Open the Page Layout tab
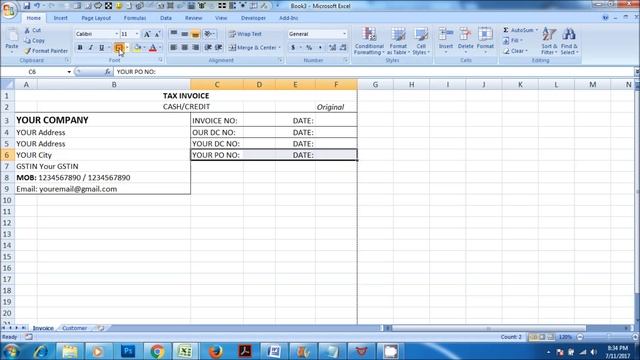This screenshot has width=640, height=360. pyautogui.click(x=96, y=18)
